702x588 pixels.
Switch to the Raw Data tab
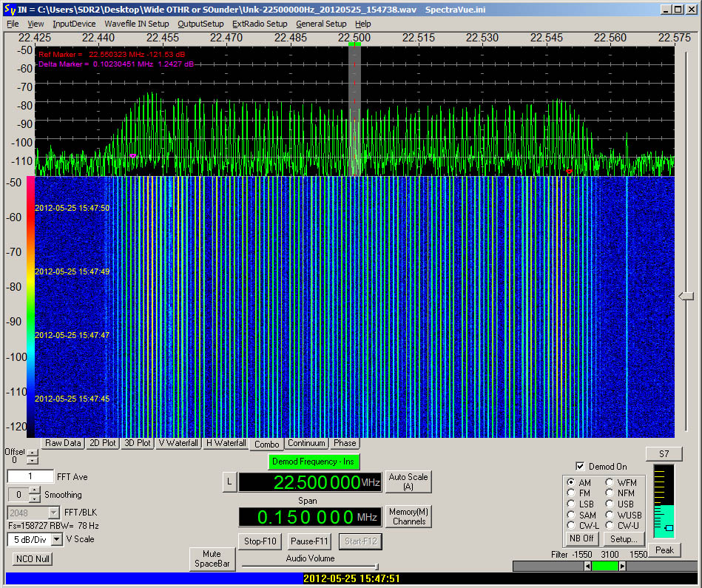coord(63,443)
